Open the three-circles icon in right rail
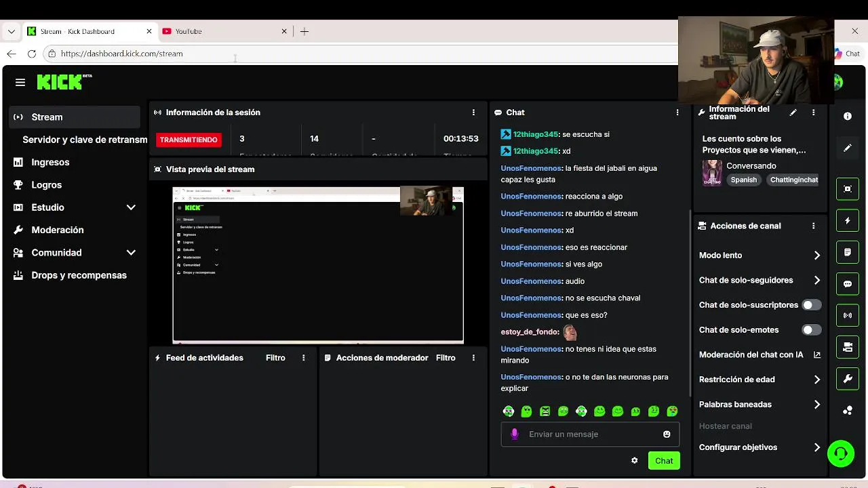The height and width of the screenshot is (488, 868). pos(848,410)
